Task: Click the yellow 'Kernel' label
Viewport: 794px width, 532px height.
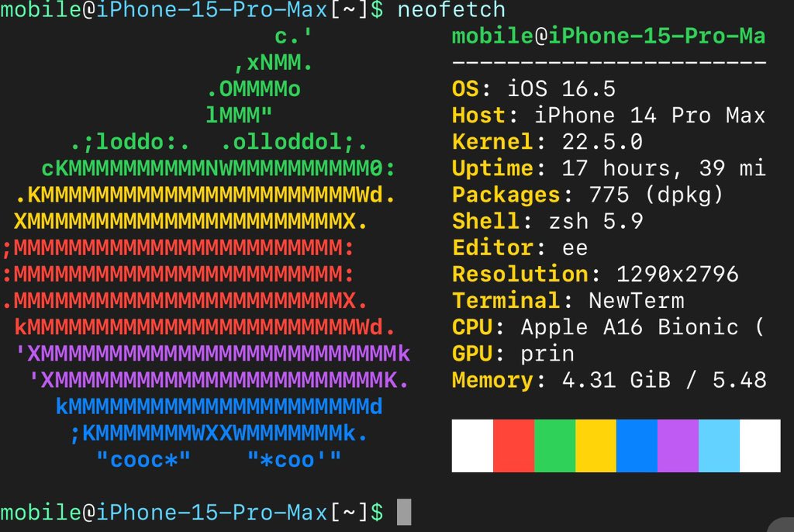Action: point(492,142)
